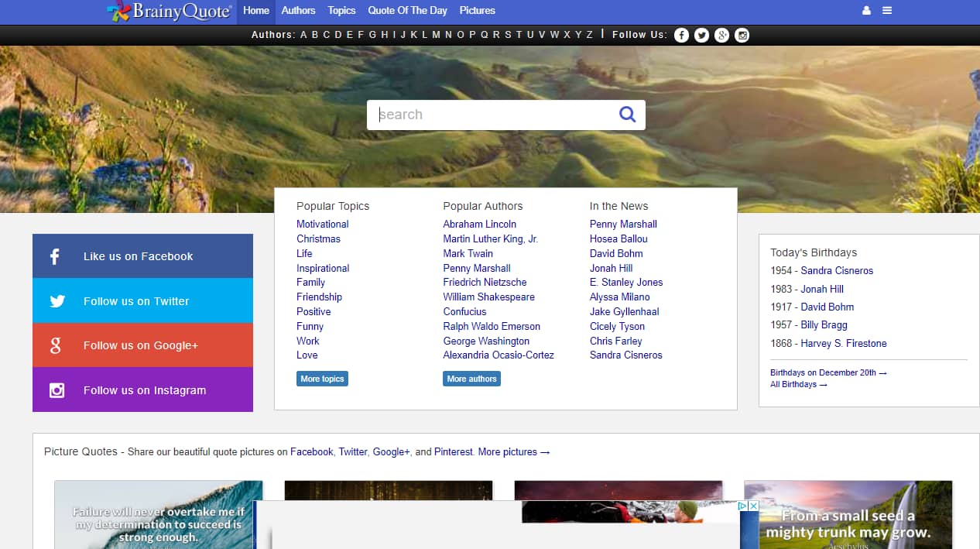Image resolution: width=980 pixels, height=549 pixels.
Task: Open the Friendship topic
Action: pyautogui.click(x=319, y=297)
